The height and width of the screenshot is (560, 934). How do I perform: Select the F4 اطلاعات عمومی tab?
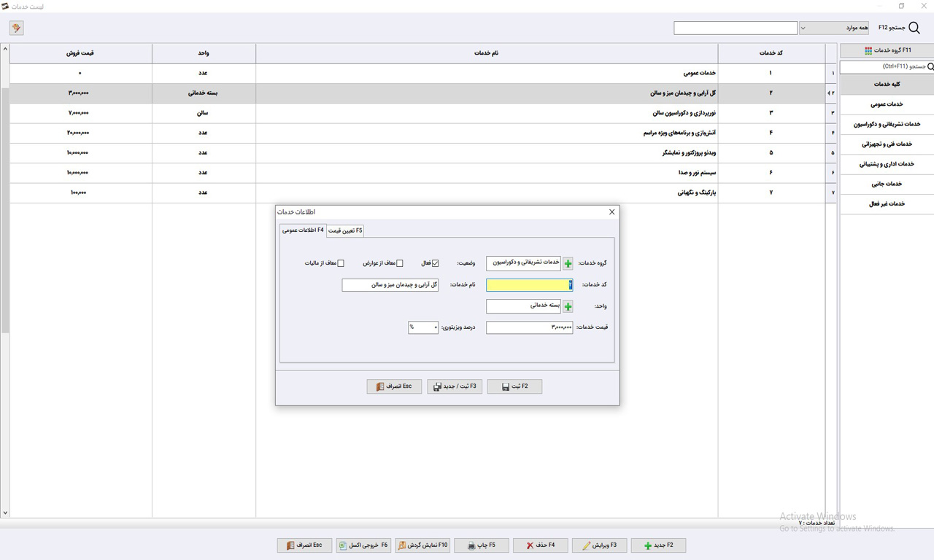pos(303,230)
